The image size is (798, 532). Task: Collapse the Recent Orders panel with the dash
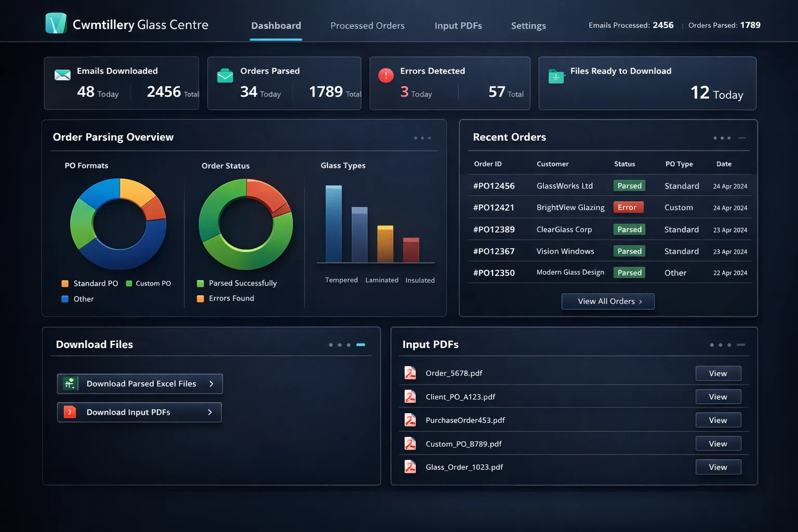(742, 138)
